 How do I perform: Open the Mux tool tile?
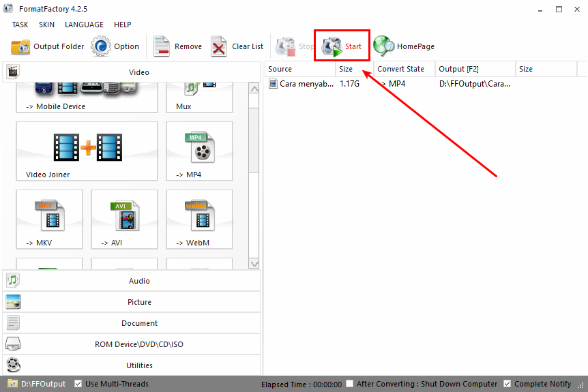click(x=199, y=97)
